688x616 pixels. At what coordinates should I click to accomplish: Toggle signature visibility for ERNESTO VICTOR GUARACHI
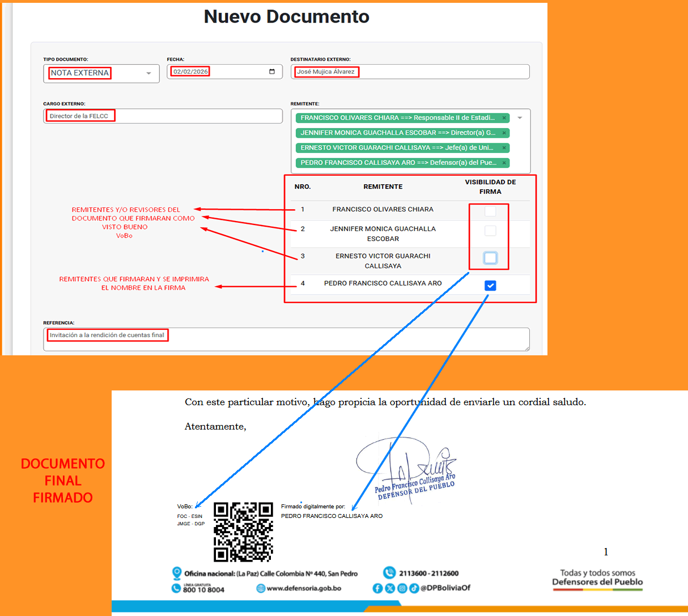490,258
